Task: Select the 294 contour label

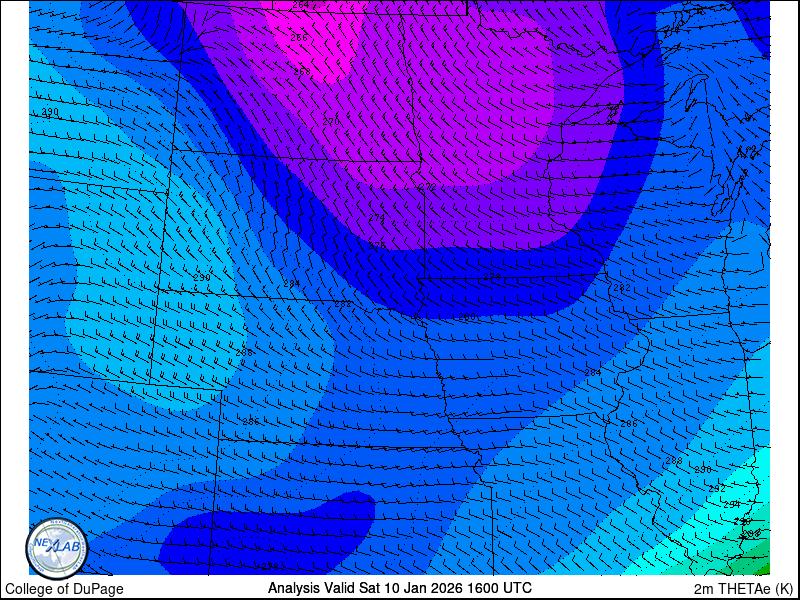Action: tap(732, 505)
